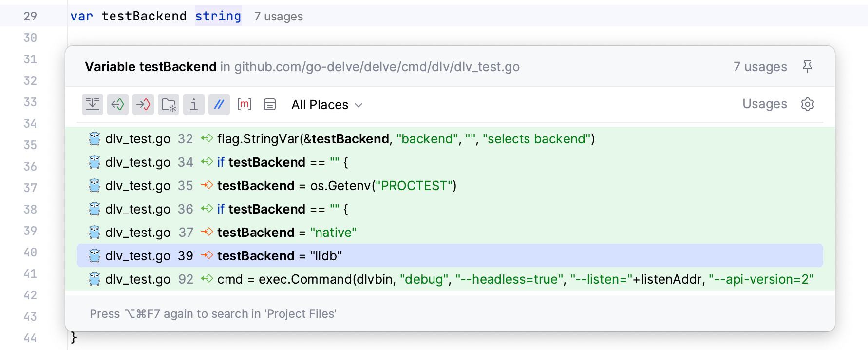Click the red [m] grouping icon
868x350 pixels.
245,104
